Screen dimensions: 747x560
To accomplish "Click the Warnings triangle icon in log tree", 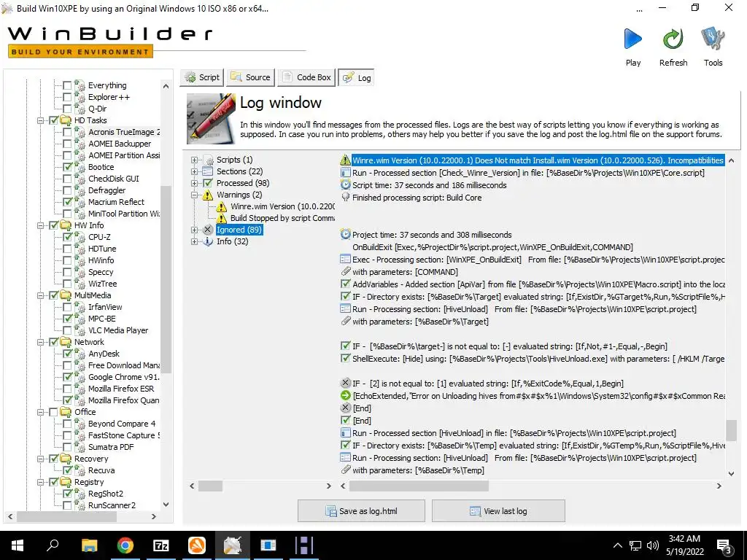I will coord(207,195).
